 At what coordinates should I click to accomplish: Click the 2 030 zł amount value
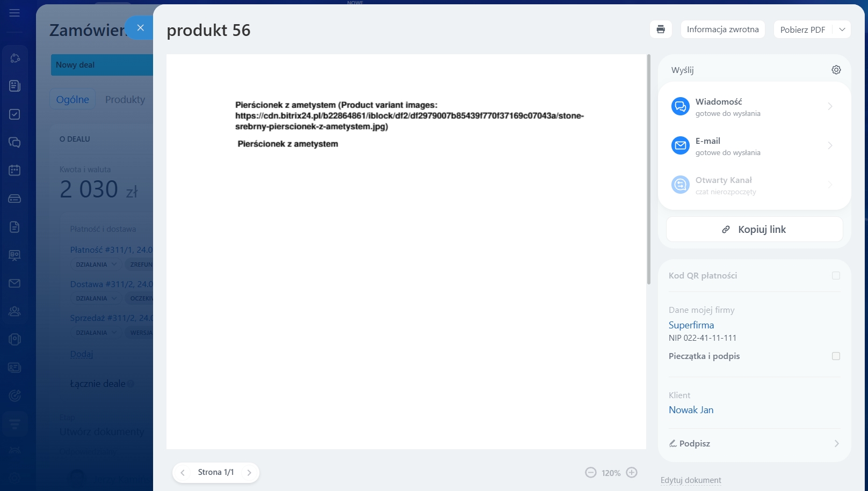click(99, 189)
